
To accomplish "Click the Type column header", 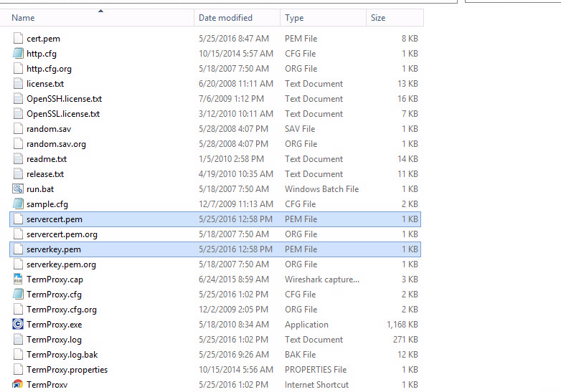I will 294,18.
